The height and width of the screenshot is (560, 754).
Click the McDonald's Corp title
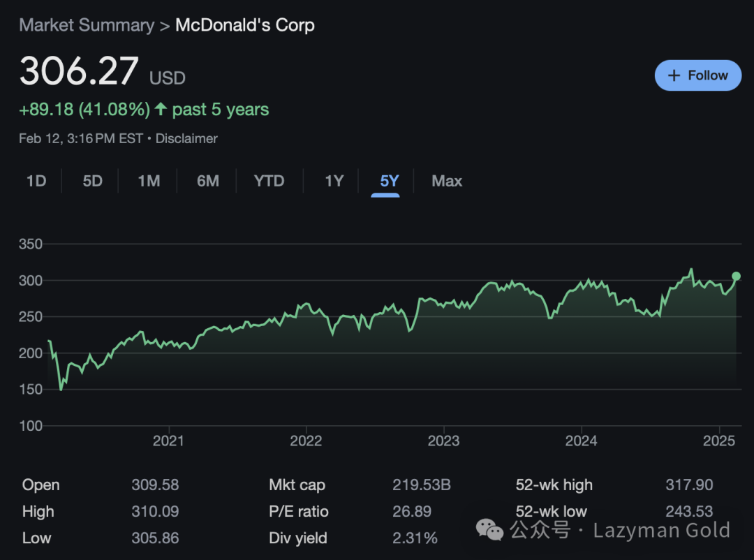(245, 25)
